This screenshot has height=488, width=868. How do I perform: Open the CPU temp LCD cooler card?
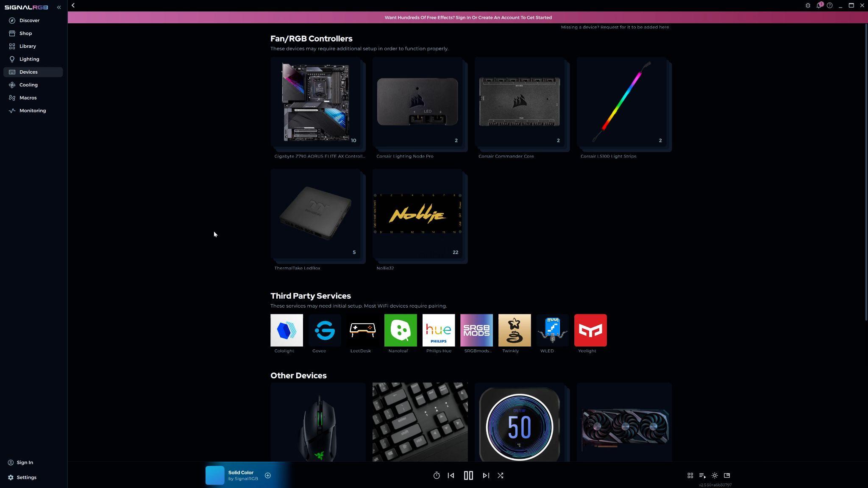522,422
